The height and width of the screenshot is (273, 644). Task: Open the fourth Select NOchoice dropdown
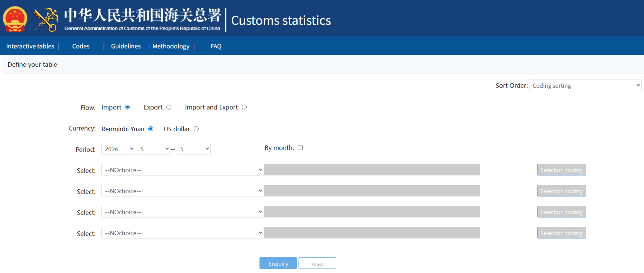182,233
